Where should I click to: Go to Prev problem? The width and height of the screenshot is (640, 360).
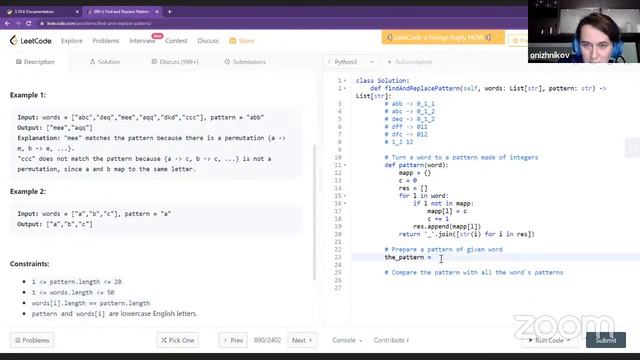(233, 340)
